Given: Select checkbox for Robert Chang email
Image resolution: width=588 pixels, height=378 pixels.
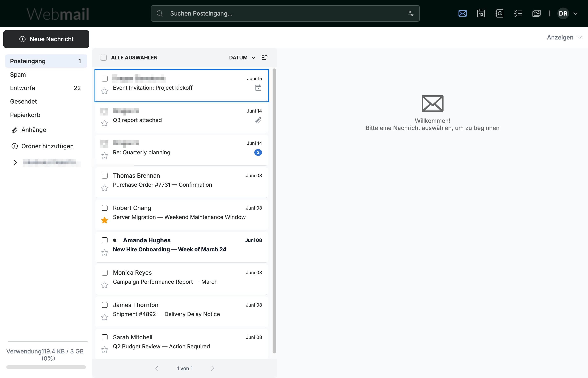Looking at the screenshot, I should point(105,208).
